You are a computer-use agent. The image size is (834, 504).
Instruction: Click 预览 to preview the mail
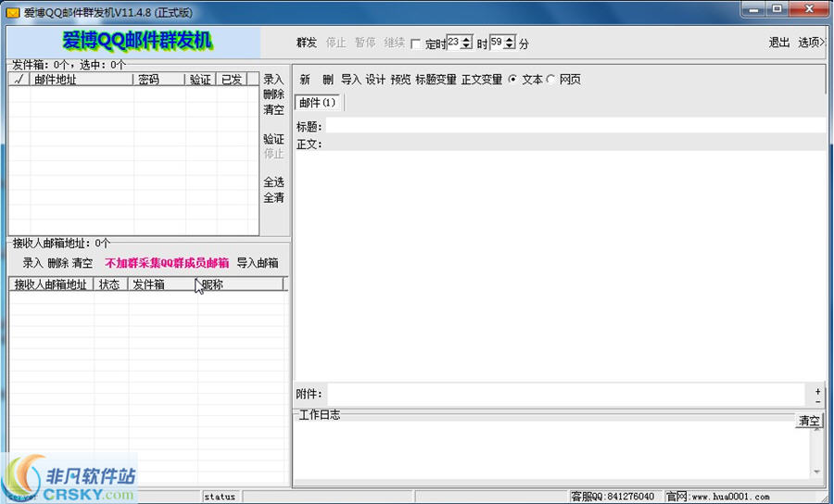click(x=400, y=80)
